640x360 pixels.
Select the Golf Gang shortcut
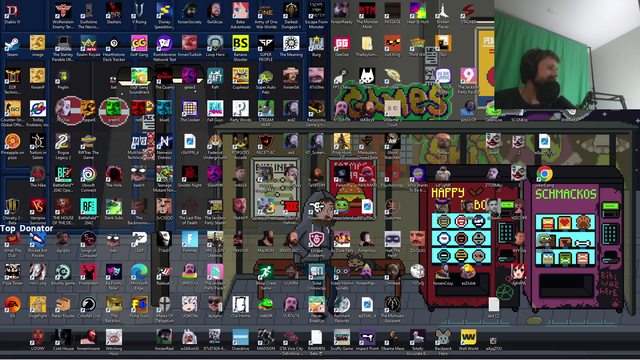point(139,46)
